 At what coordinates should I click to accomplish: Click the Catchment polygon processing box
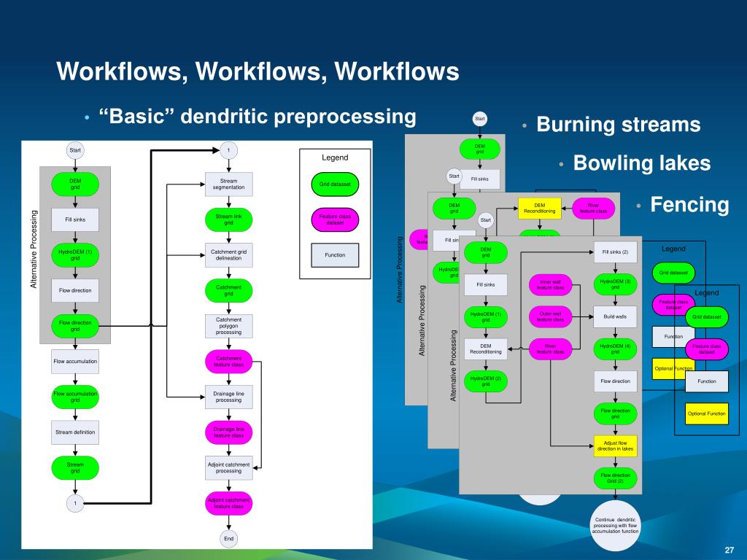click(228, 326)
